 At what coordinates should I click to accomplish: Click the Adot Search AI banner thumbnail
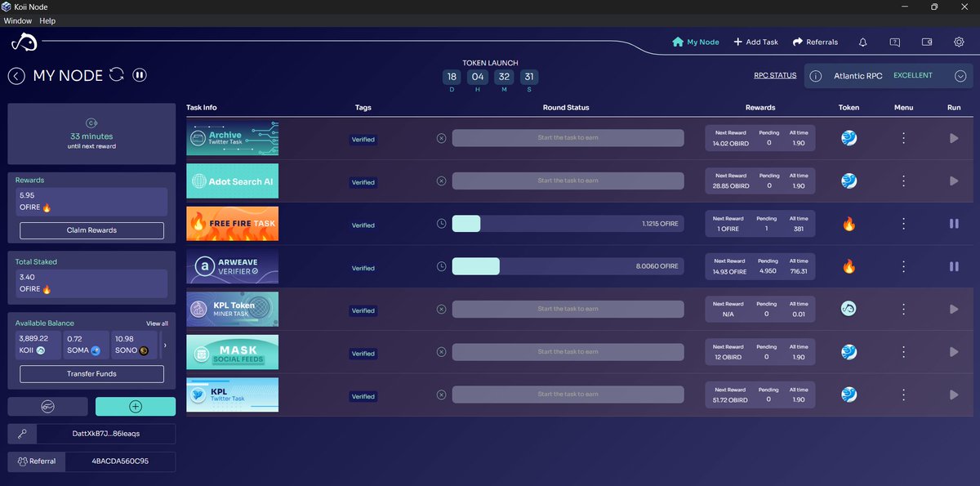[232, 181]
